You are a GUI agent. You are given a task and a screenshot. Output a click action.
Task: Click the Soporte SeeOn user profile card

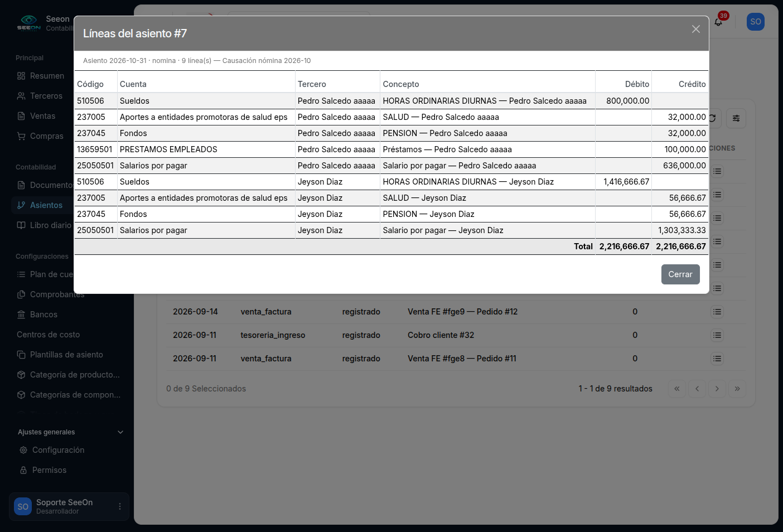coord(69,506)
